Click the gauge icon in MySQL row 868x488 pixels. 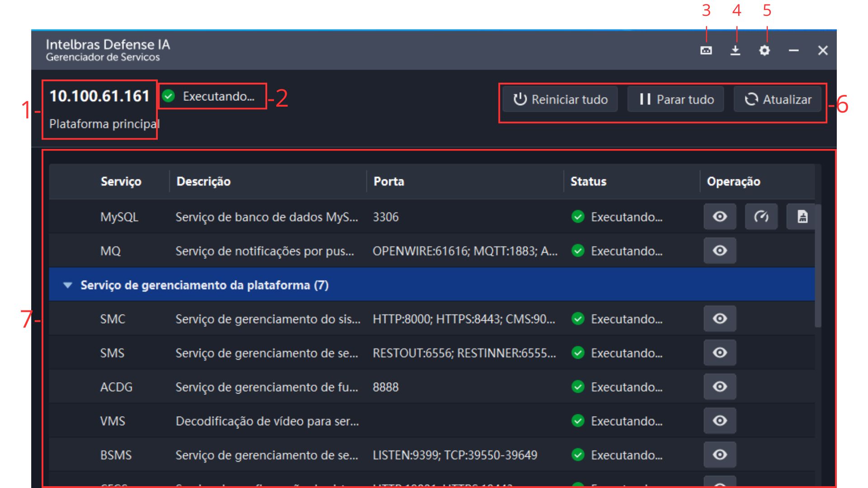761,217
